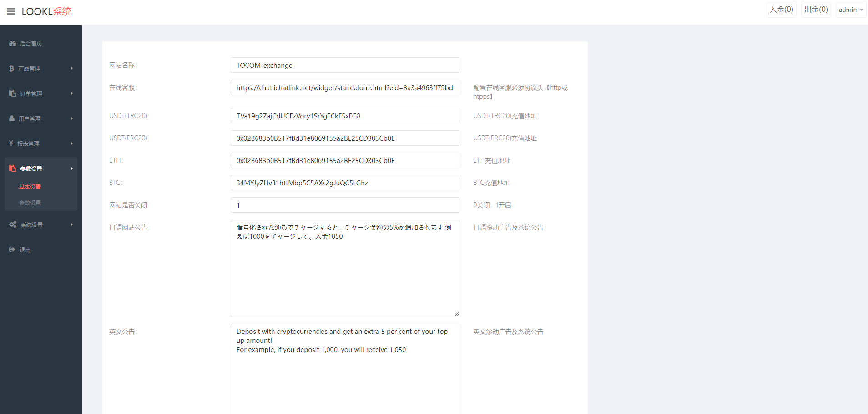Focus the 网站名称 input field
The height and width of the screenshot is (414, 868).
coord(344,65)
